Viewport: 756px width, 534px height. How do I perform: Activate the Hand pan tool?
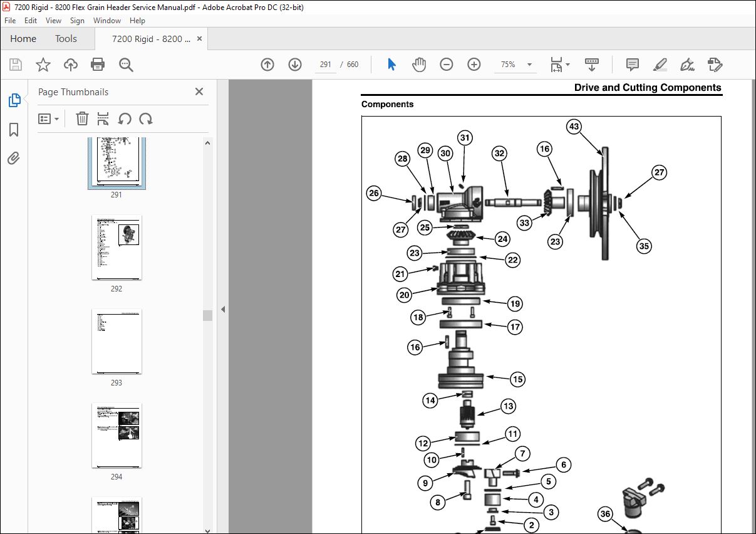(x=419, y=65)
